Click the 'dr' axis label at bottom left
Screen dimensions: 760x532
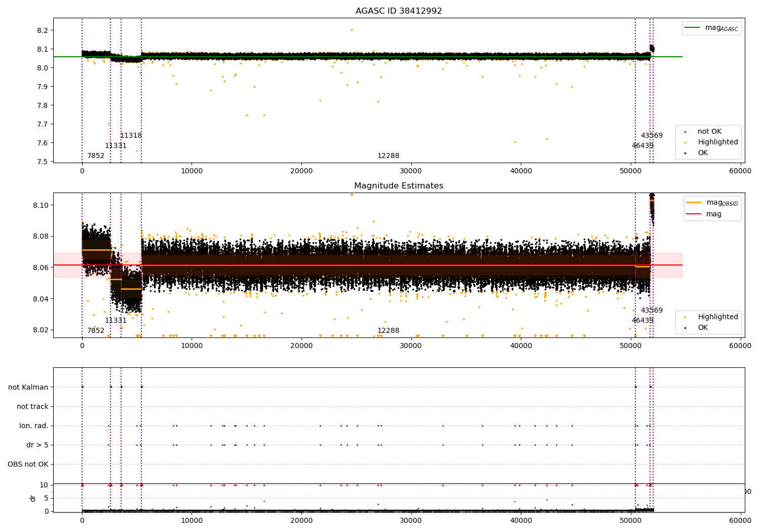pos(33,498)
